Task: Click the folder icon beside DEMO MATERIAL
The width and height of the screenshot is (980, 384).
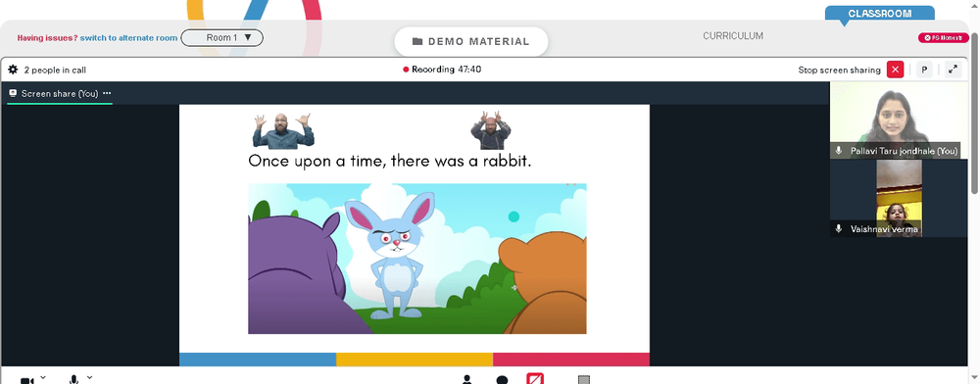Action: [x=417, y=42]
